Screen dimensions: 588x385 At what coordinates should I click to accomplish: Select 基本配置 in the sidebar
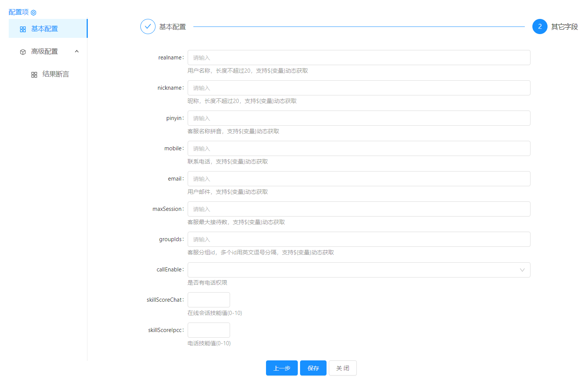[45, 29]
